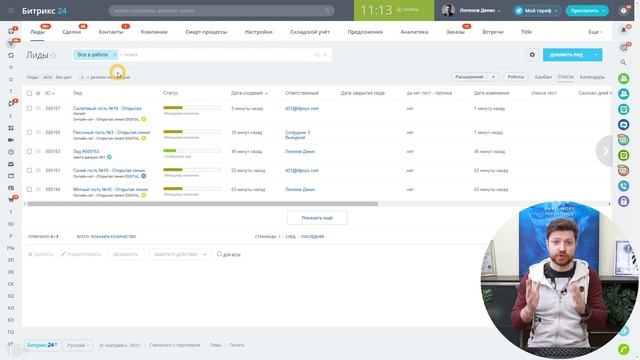Open the Русский language selector in footer
640x360 pixels.
point(78,345)
